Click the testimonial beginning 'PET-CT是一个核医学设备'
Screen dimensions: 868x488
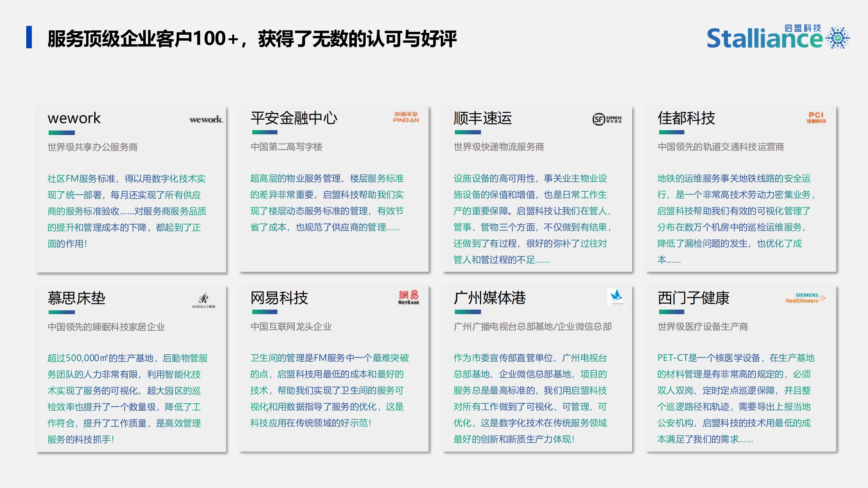coord(736,399)
